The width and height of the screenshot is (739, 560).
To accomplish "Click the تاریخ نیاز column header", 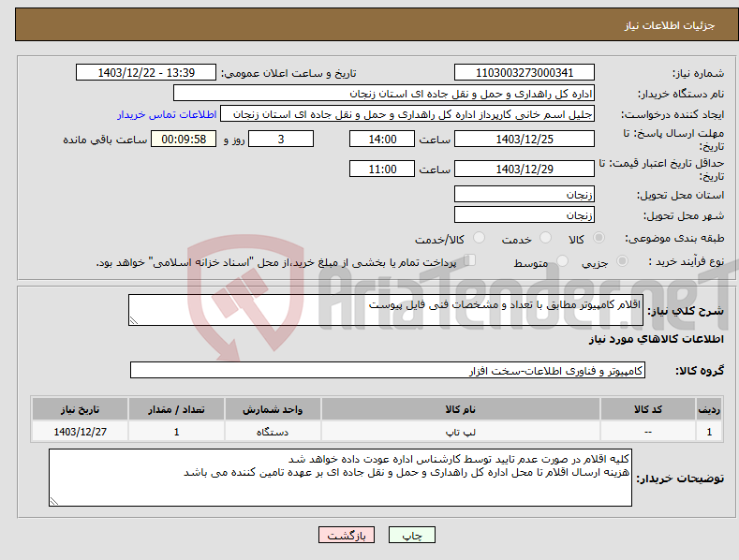I will coord(81,409).
